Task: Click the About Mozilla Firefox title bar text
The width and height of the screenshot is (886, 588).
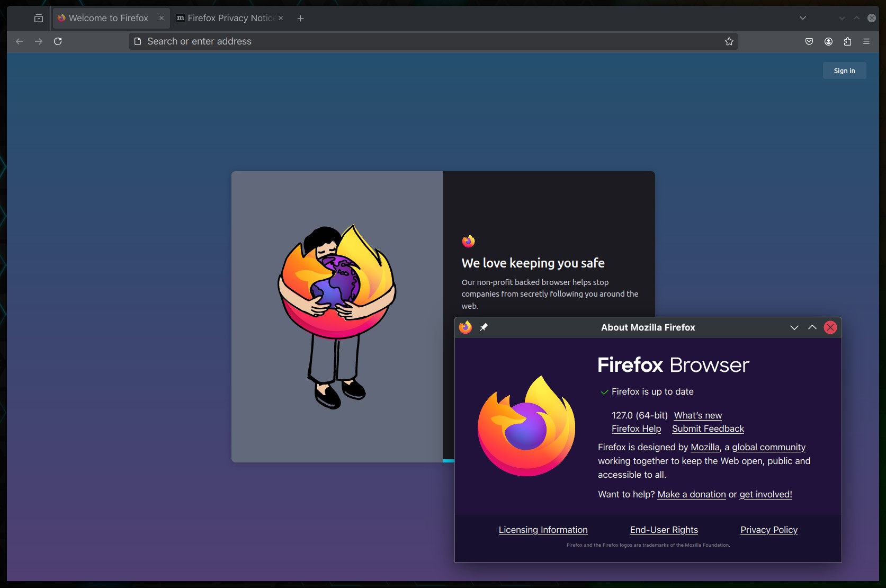Action: pos(648,327)
